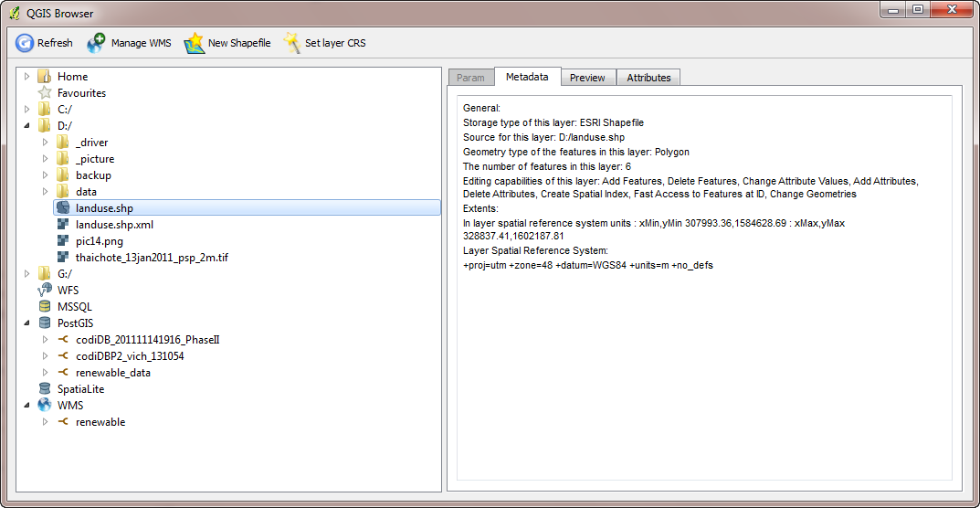Image resolution: width=980 pixels, height=508 pixels.
Task: Click the _driver folder icon
Action: coord(62,142)
